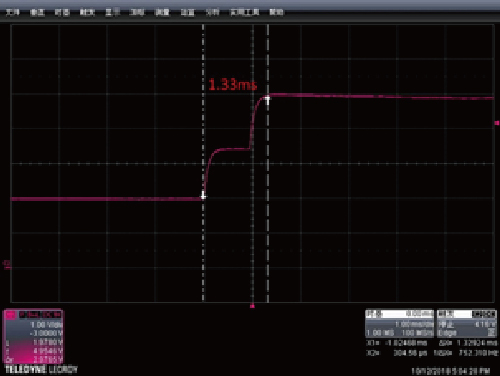Open the C1 channel descriptor box

[33, 337]
